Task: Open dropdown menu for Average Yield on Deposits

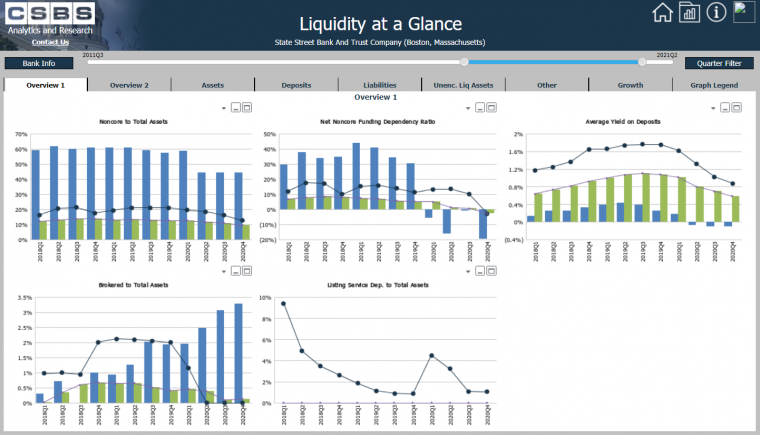Action: (x=713, y=108)
